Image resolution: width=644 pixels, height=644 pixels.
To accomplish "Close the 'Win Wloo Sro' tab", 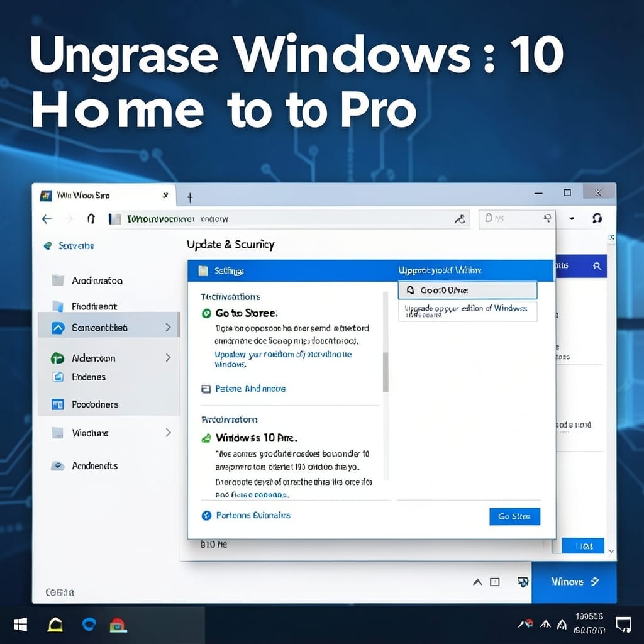I will click(165, 195).
